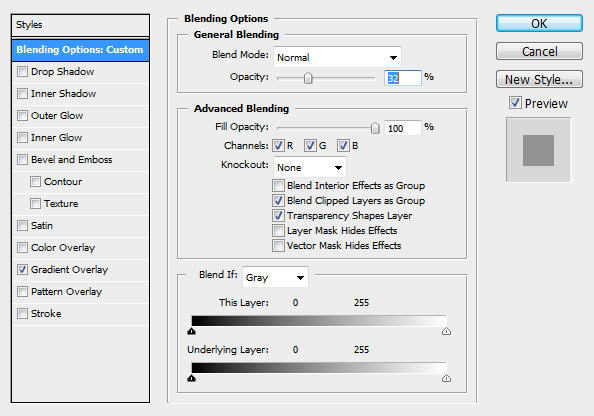Viewport: 594px width, 416px height.
Task: Open the Stroke settings label
Action: tap(46, 313)
